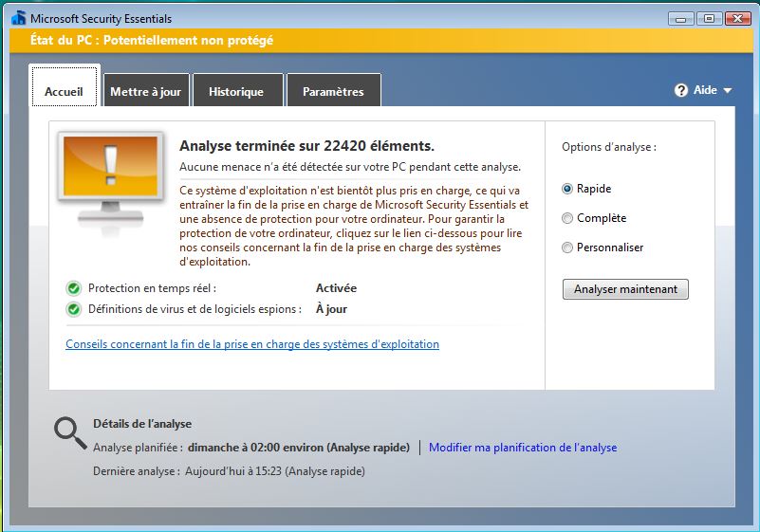Image resolution: width=760 pixels, height=532 pixels.
Task: Click the 'Analyse planifiée :' label
Action: pyautogui.click(x=139, y=448)
